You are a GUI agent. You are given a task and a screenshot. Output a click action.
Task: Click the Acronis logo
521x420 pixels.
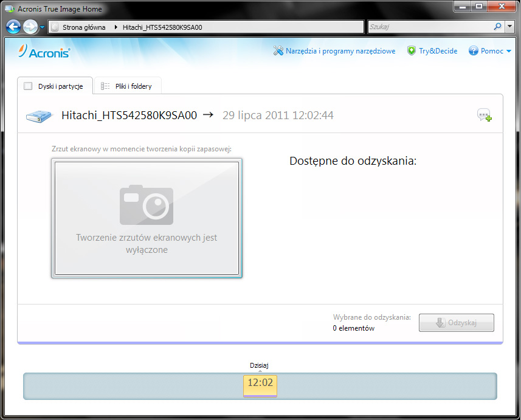[x=44, y=52]
